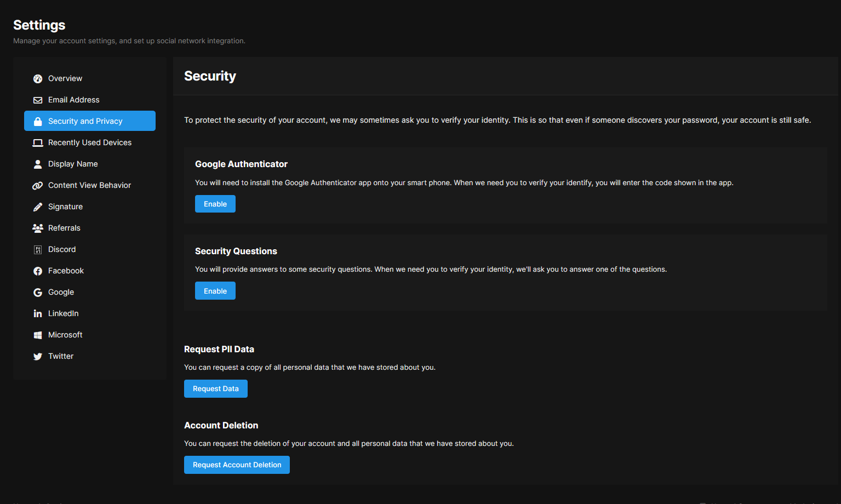Viewport: 841px width, 504px height.
Task: Click Request Account Deletion button
Action: pos(237,465)
